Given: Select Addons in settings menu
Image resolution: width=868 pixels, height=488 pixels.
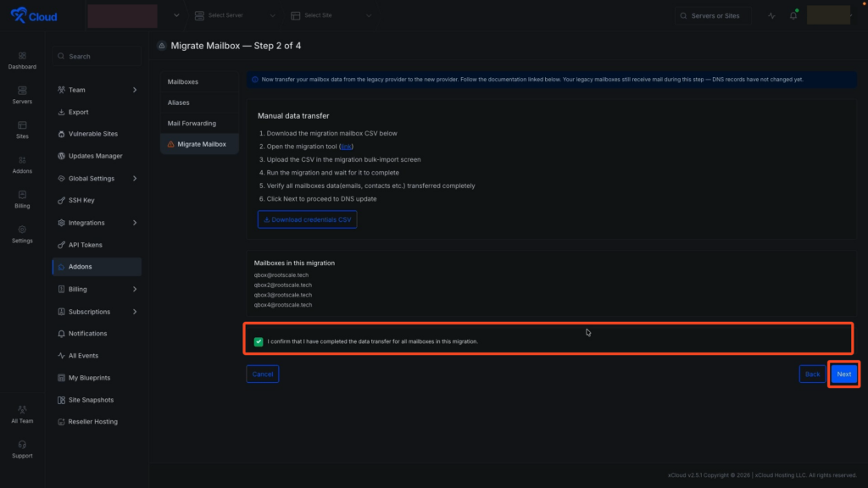Looking at the screenshot, I should tap(97, 267).
